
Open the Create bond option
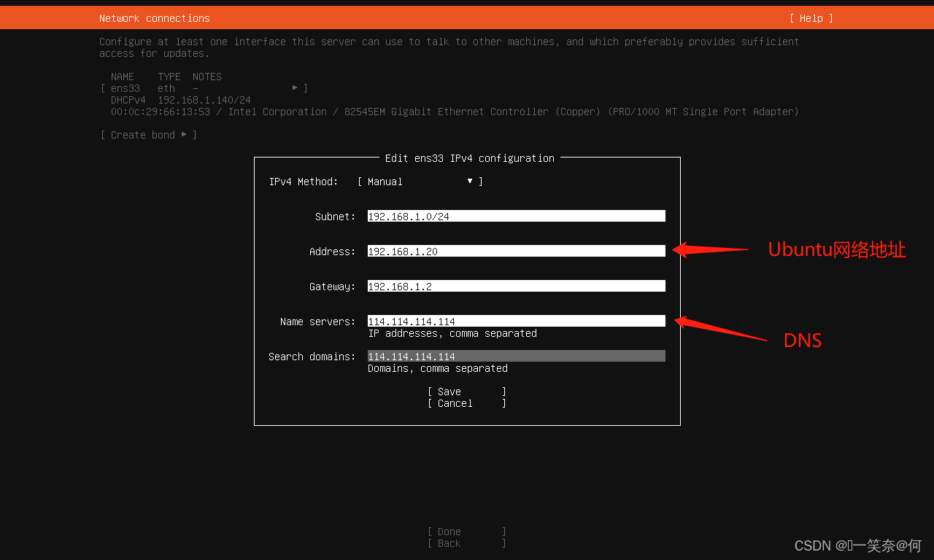pyautogui.click(x=149, y=135)
